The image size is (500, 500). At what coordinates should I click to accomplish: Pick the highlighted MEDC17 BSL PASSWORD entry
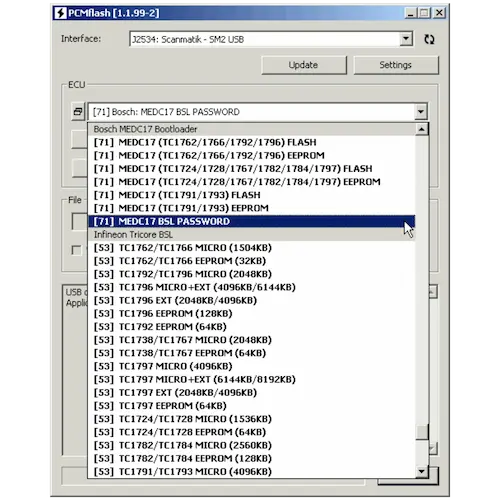coord(251,221)
